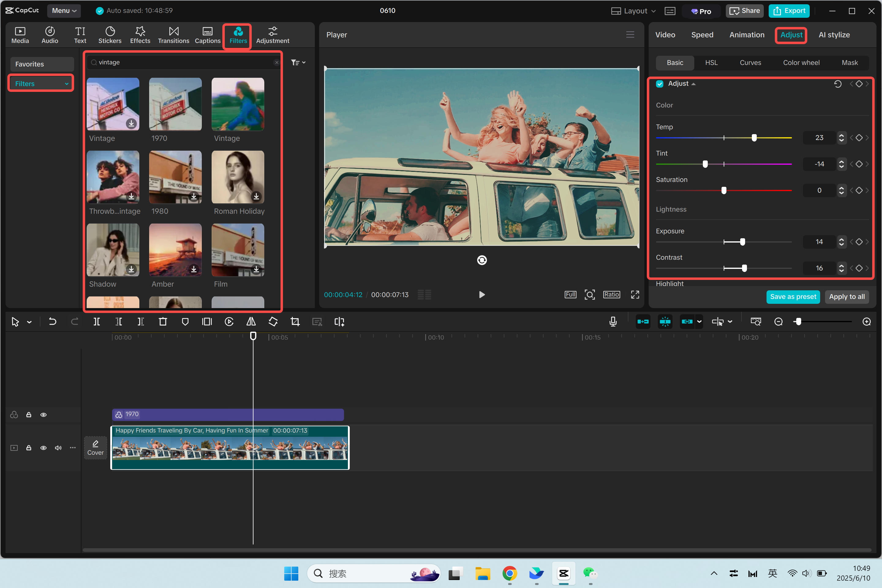Expand the Layout dropdown
882x588 pixels.
(634, 11)
